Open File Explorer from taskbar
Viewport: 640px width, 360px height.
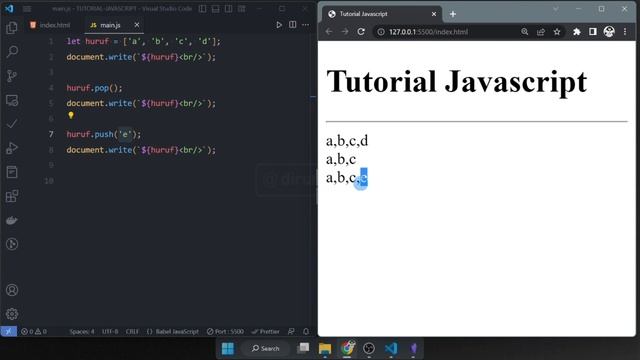point(325,348)
